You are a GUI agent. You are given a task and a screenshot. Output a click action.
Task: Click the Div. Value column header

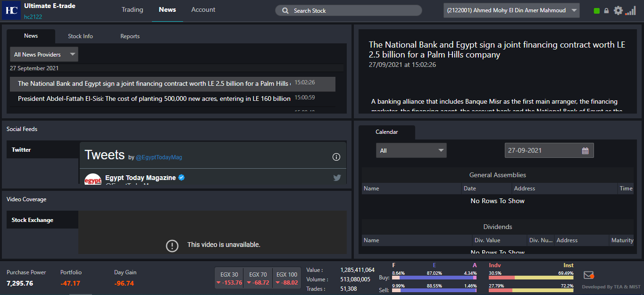[x=500, y=240]
